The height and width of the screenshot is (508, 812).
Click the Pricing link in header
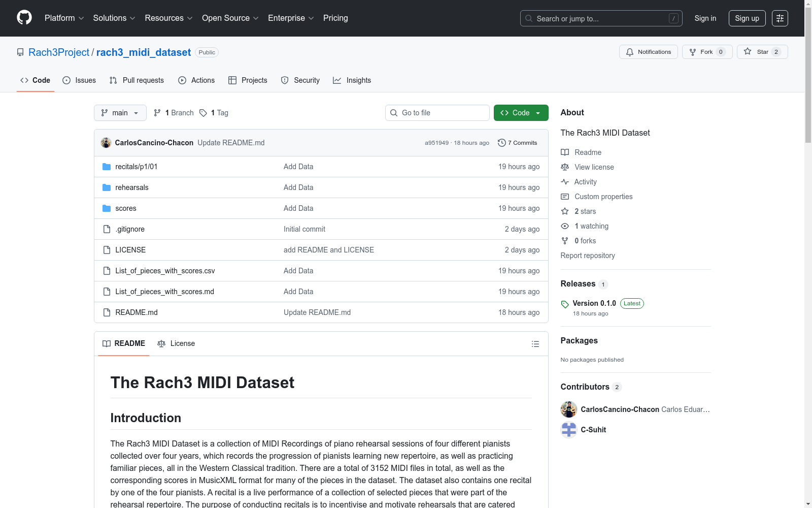point(335,18)
